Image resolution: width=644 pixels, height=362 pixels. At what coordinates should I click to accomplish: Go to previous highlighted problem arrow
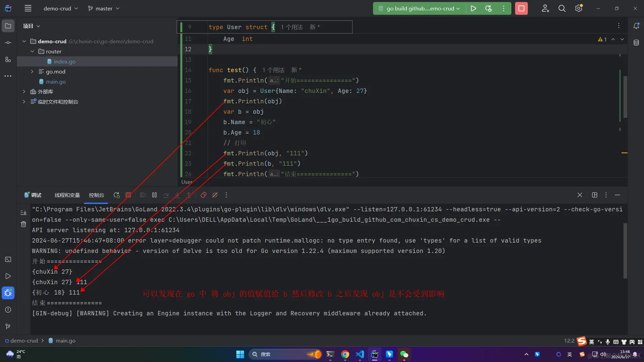[613, 39]
